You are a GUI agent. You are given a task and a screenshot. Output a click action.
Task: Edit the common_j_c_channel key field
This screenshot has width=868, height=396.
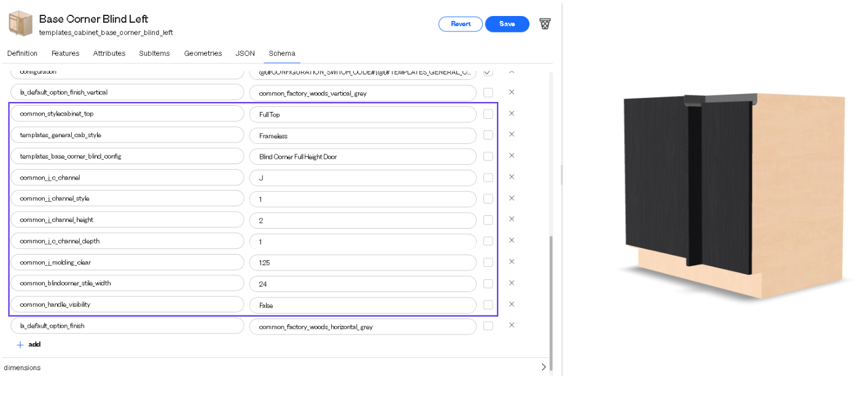pos(128,178)
